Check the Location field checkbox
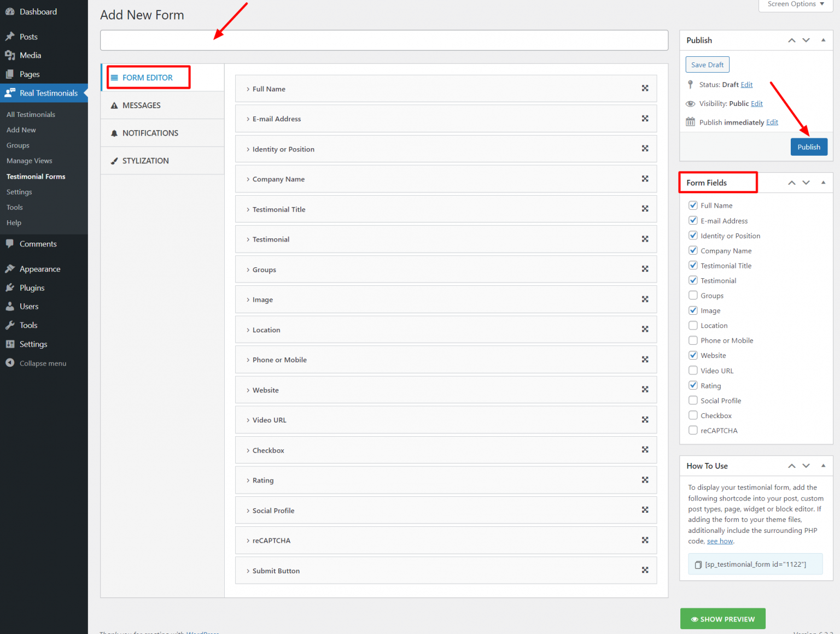This screenshot has height=634, width=840. [693, 325]
